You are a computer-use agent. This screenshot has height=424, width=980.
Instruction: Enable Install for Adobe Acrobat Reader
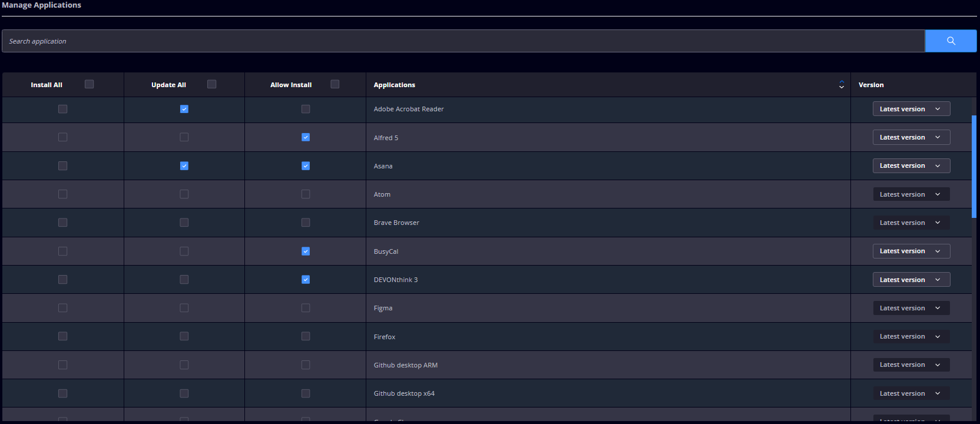pos(63,109)
